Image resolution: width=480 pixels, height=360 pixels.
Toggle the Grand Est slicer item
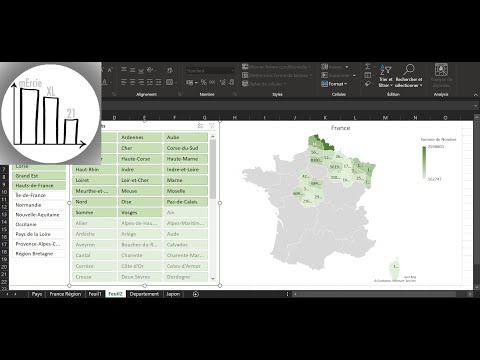point(39,176)
